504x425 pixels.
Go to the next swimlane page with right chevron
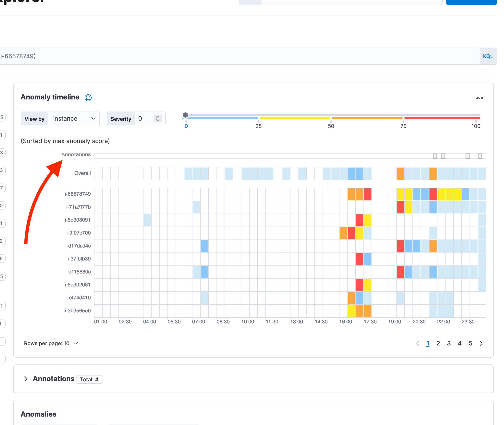click(x=481, y=343)
